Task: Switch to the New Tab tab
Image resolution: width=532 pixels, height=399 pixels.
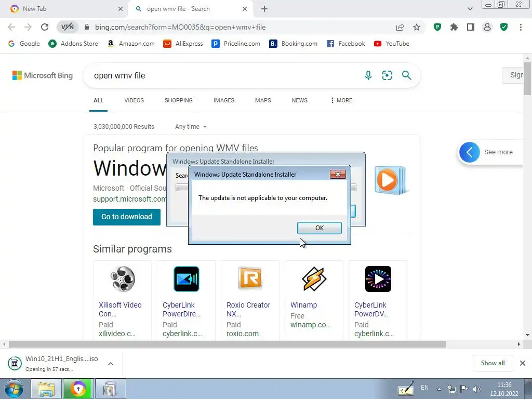Action: pyautogui.click(x=64, y=9)
